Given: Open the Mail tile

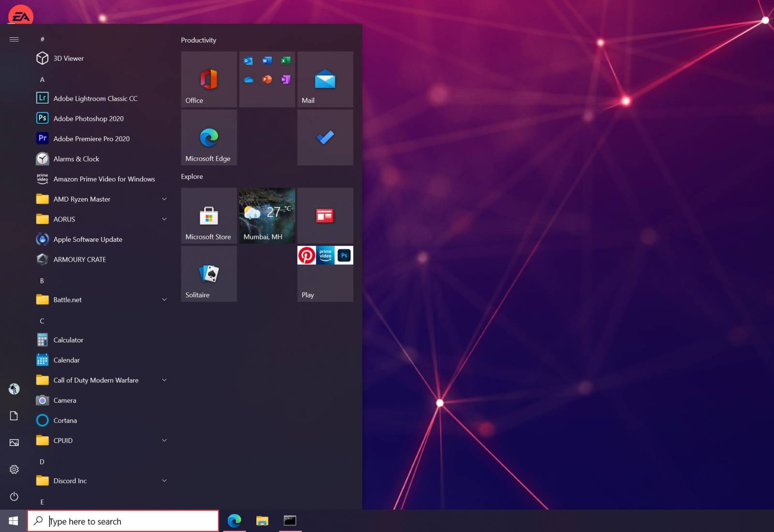Looking at the screenshot, I should 325,79.
